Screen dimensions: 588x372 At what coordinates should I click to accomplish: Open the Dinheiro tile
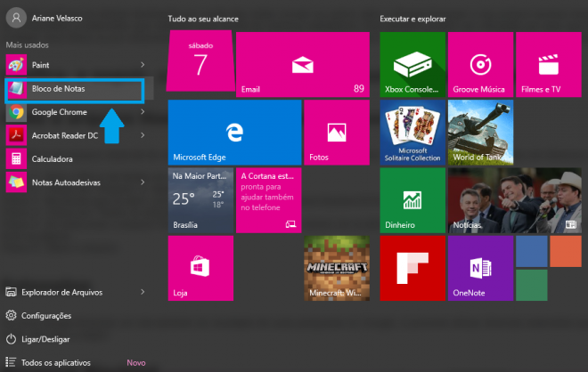(x=412, y=200)
